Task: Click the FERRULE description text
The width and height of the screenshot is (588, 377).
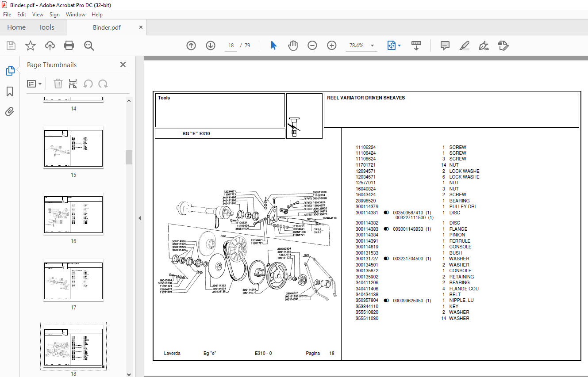Action: [x=460, y=241]
